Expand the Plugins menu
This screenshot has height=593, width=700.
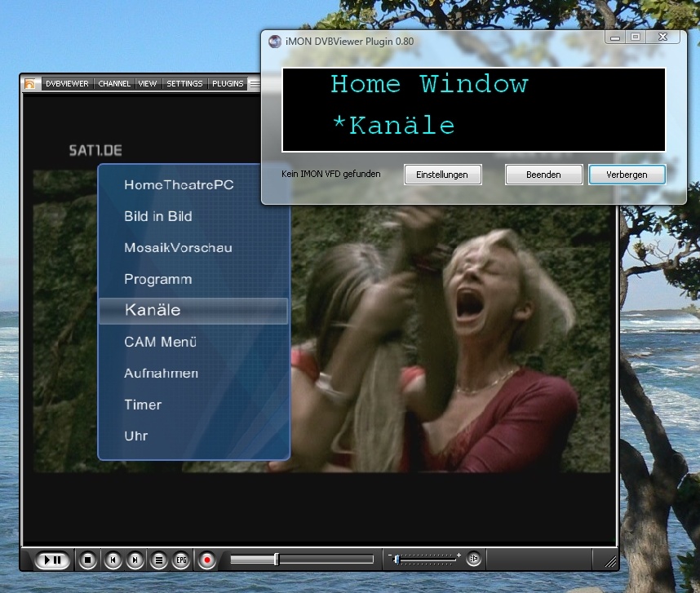click(x=228, y=83)
